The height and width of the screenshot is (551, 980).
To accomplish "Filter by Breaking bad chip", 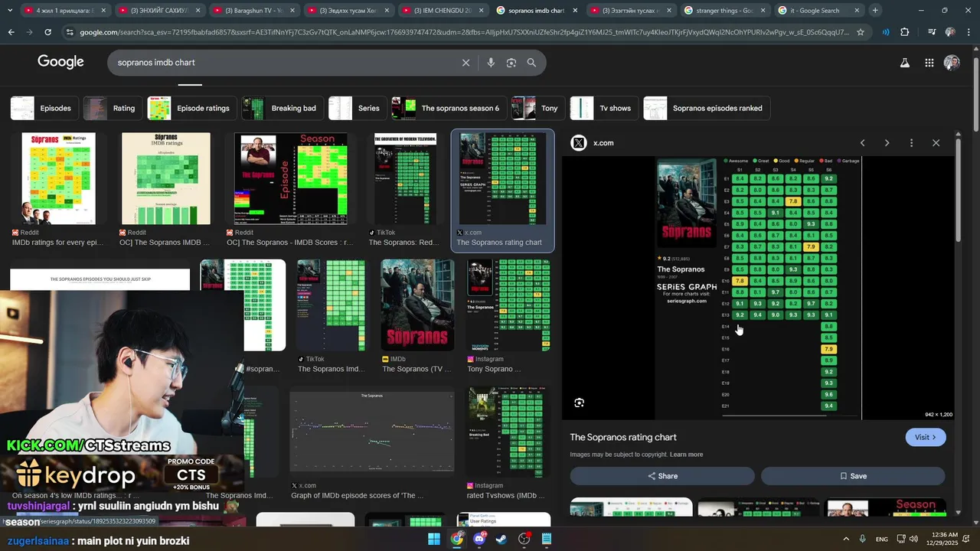I will [x=283, y=108].
